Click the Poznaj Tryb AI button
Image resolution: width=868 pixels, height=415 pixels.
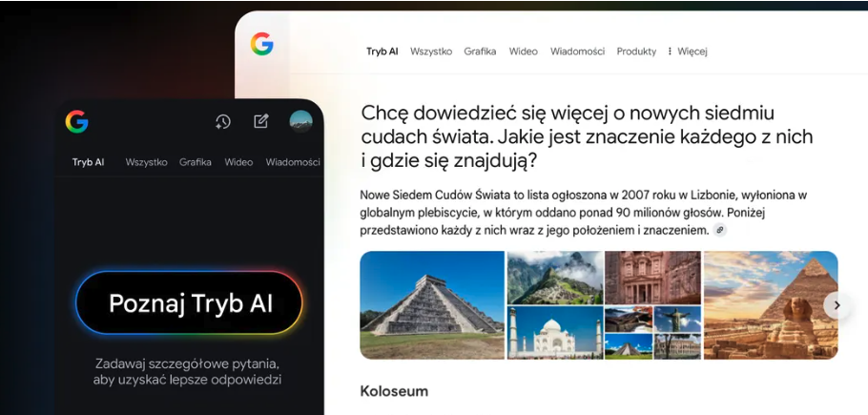click(x=189, y=302)
